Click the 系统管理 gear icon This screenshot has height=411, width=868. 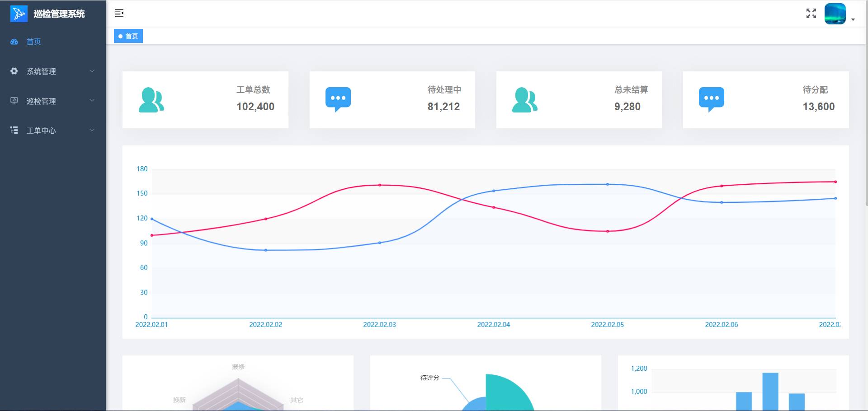click(14, 71)
